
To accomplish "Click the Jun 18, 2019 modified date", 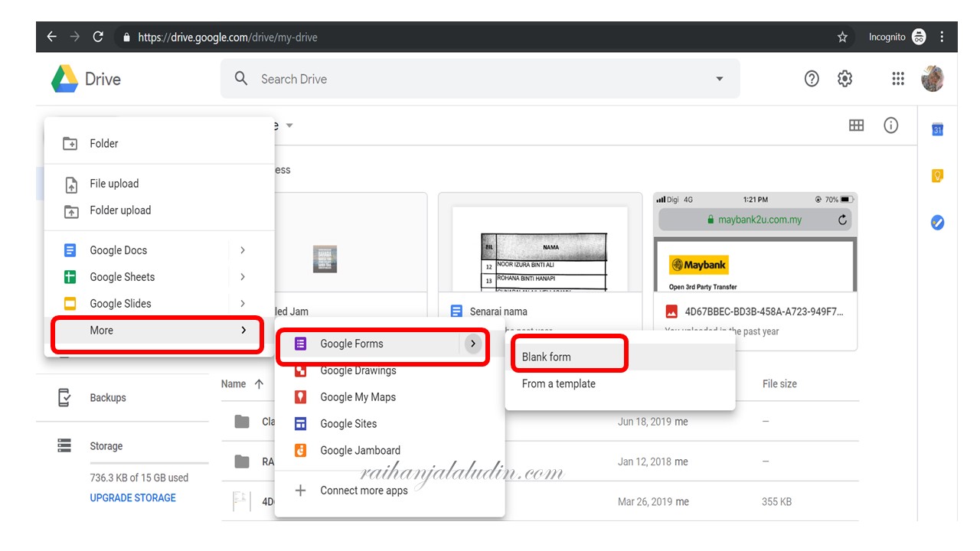I will [x=645, y=422].
